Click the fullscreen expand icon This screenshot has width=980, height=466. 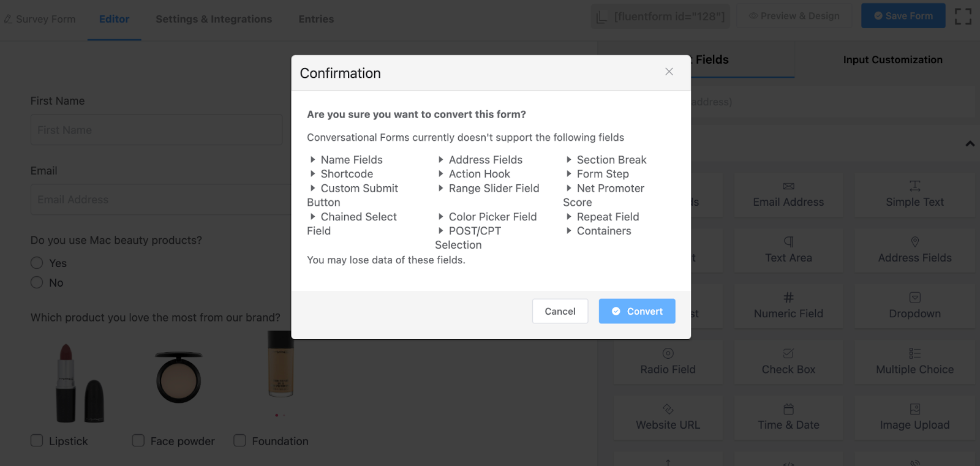click(963, 17)
